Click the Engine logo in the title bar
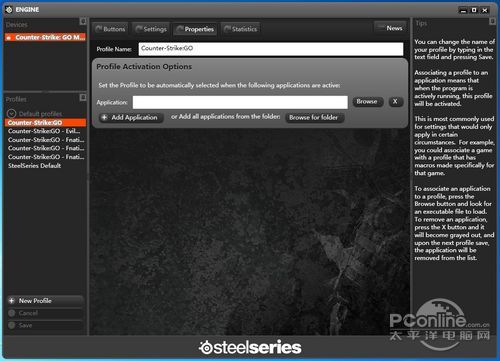The width and height of the screenshot is (500, 361). [x=9, y=10]
